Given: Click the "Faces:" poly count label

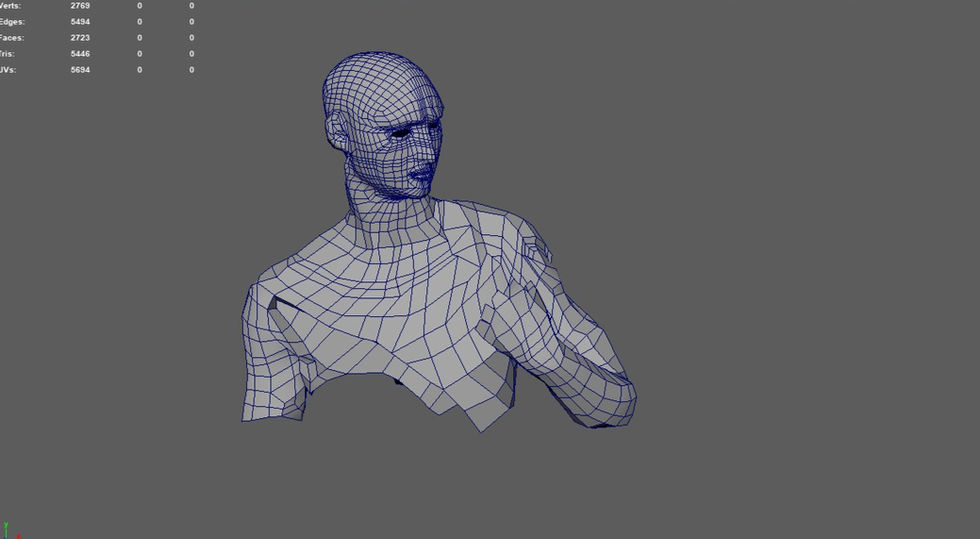Looking at the screenshot, I should [x=12, y=38].
